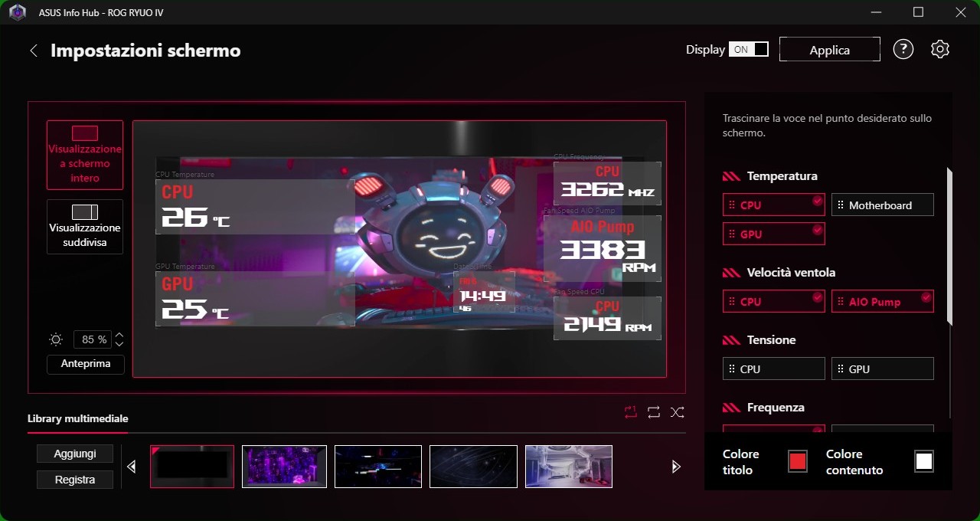Click the shuffle playback icon
This screenshot has height=521, width=980.
tap(678, 412)
